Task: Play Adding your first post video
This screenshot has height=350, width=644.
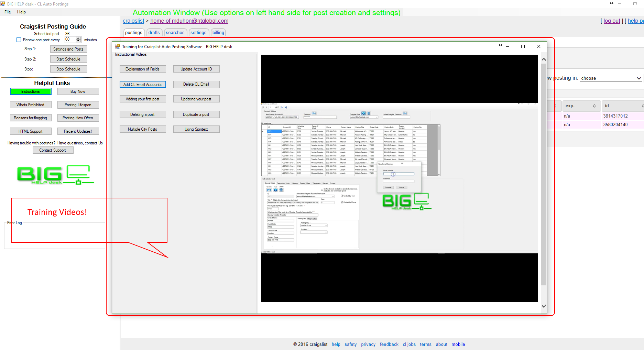Action: tap(143, 99)
